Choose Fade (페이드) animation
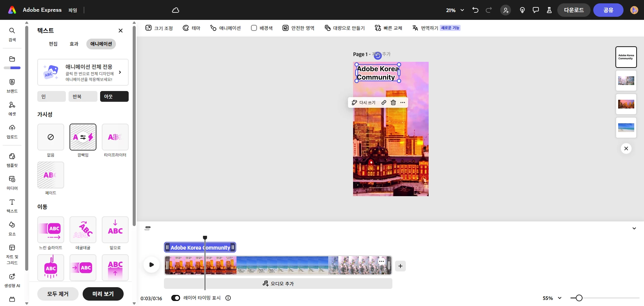The width and height of the screenshot is (644, 306). (x=51, y=175)
